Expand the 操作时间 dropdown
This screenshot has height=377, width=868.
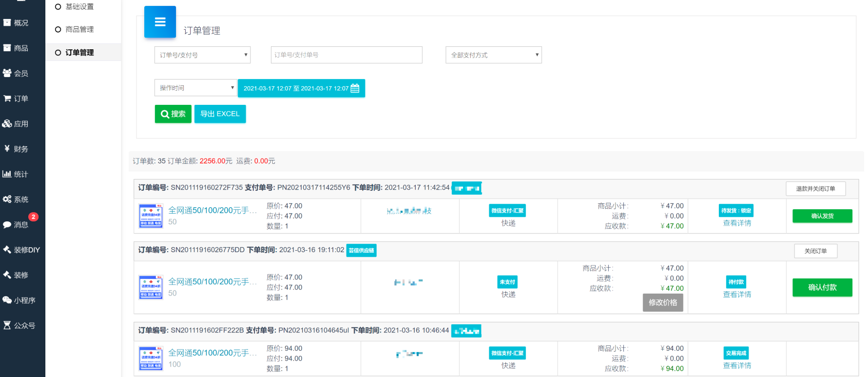[195, 88]
